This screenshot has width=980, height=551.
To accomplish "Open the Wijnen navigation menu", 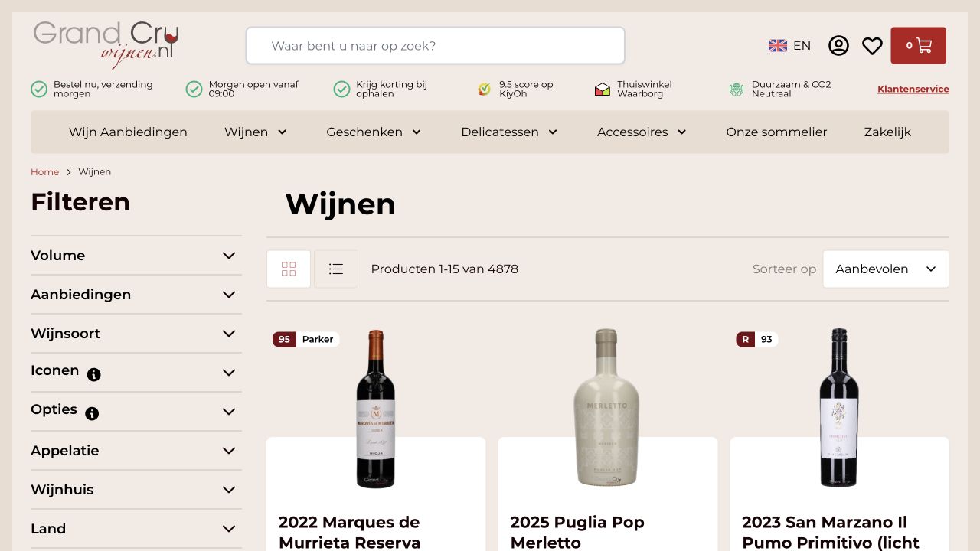I will pos(256,132).
